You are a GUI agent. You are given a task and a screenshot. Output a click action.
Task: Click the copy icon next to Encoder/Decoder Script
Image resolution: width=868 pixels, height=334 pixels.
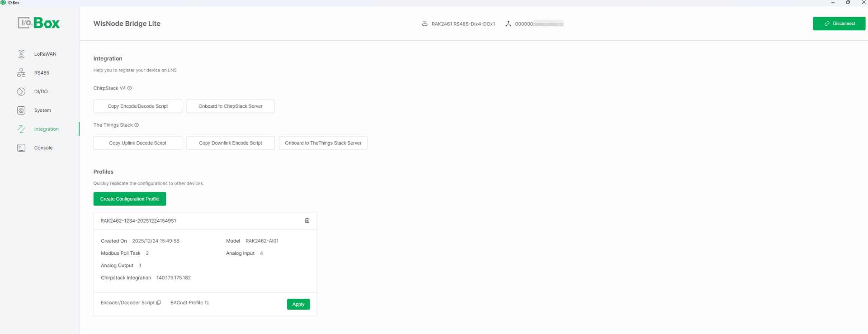(x=159, y=303)
